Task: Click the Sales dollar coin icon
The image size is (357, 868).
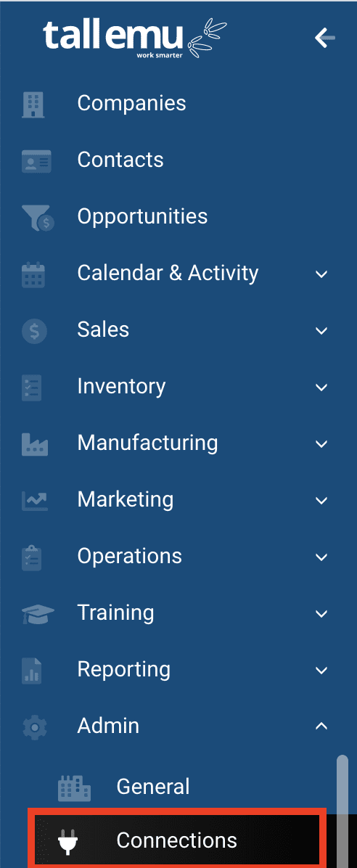Action: [34, 331]
